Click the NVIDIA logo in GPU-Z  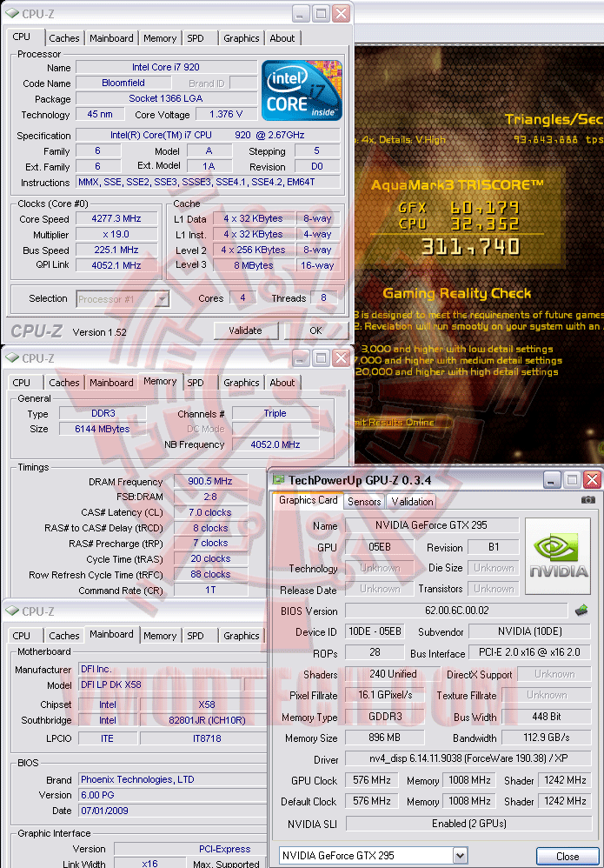[558, 557]
